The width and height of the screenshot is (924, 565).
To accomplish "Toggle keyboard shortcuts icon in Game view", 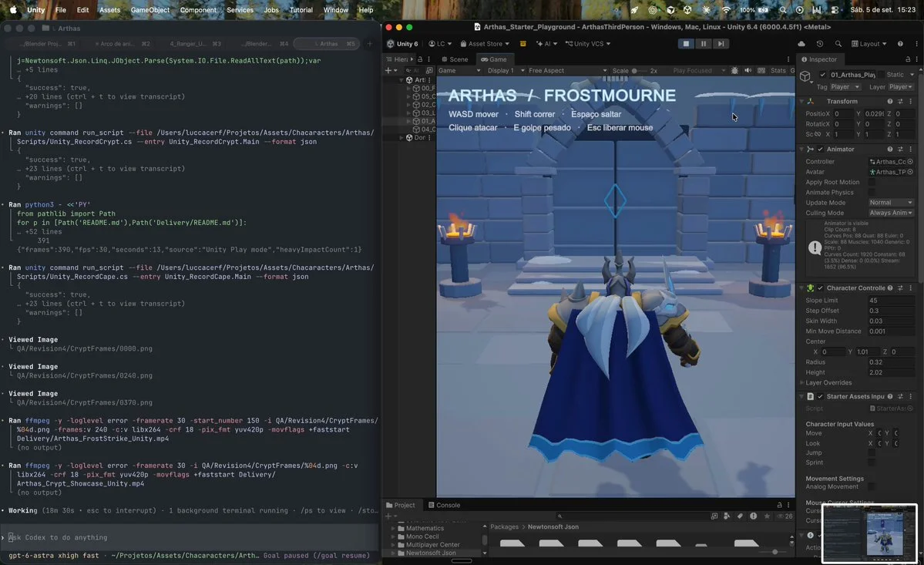I will [x=761, y=71].
